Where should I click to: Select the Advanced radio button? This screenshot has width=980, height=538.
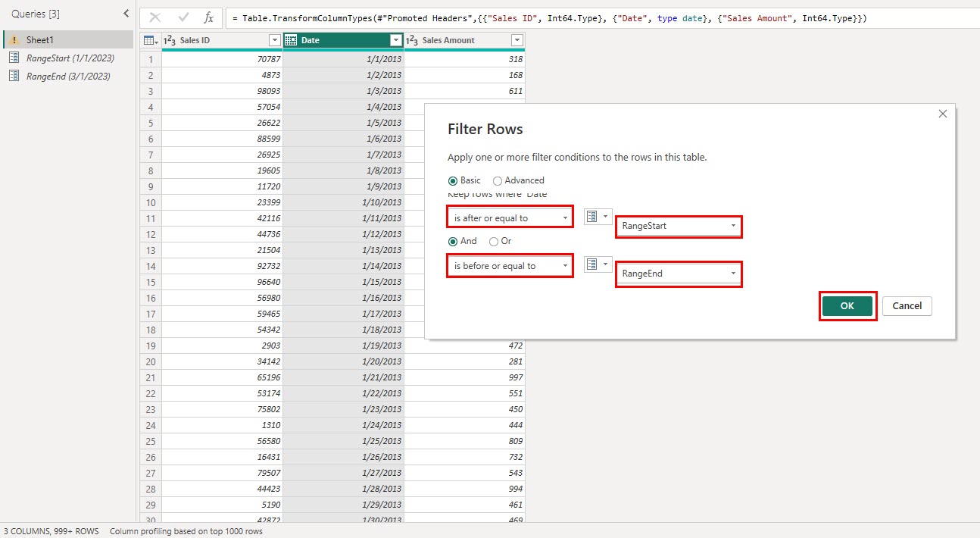coord(498,180)
